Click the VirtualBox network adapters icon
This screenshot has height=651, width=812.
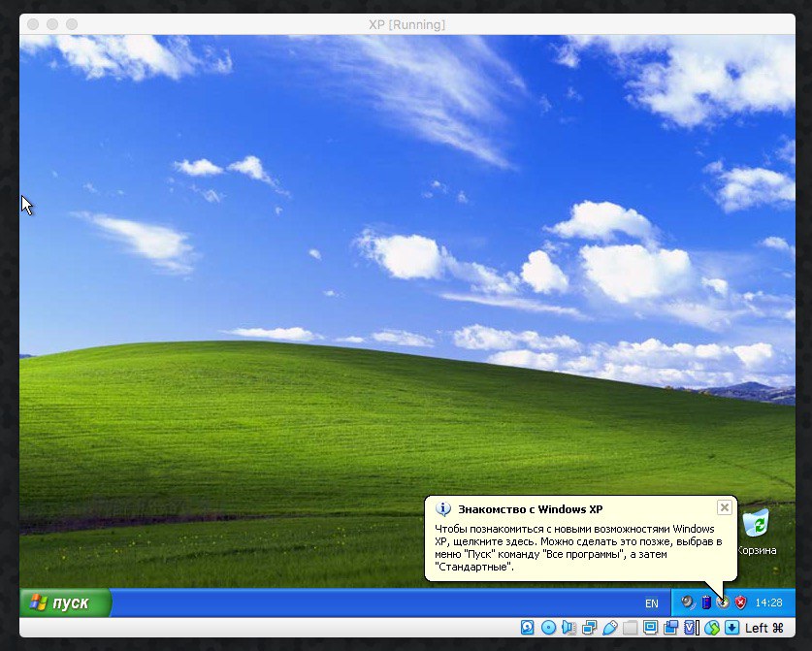coord(589,628)
